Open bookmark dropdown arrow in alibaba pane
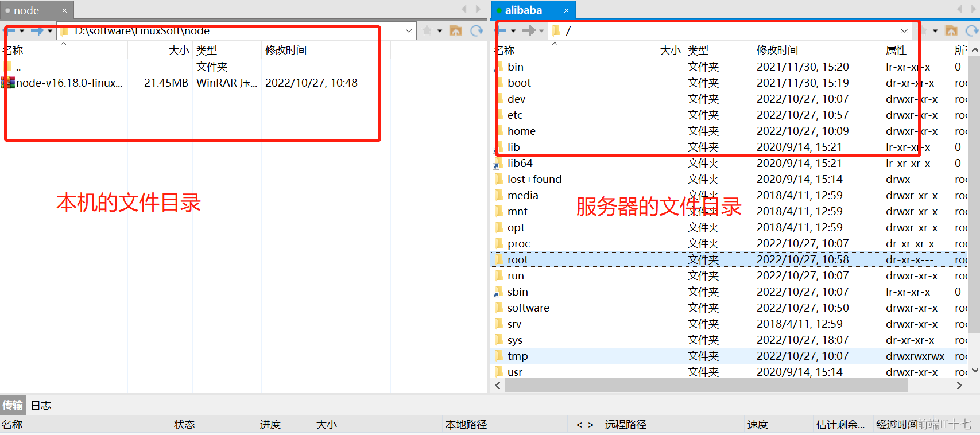Image resolution: width=980 pixels, height=435 pixels. coord(935,30)
